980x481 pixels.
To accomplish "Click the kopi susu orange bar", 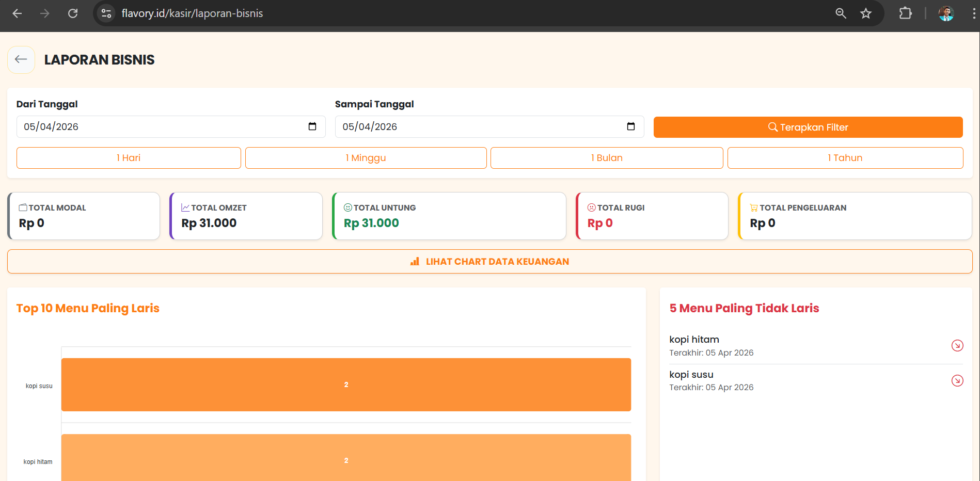I will pyautogui.click(x=346, y=385).
